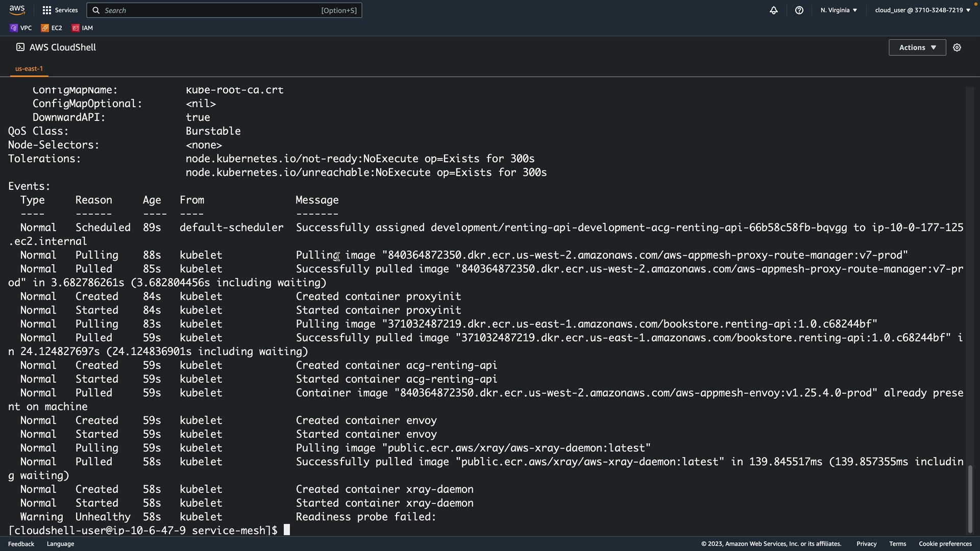Open the help question mark icon
The width and height of the screenshot is (980, 551).
(799, 10)
